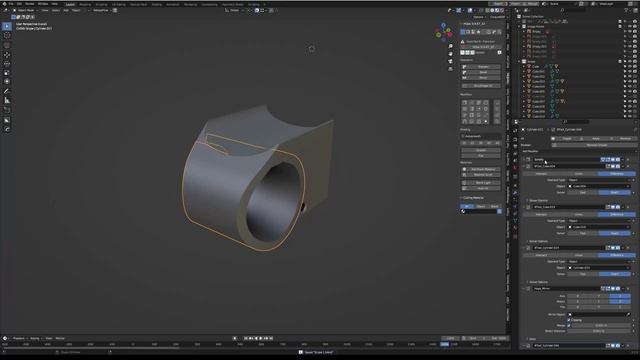The image size is (640, 360).
Task: Switch to wireframe viewport shading
Action: (487, 10)
